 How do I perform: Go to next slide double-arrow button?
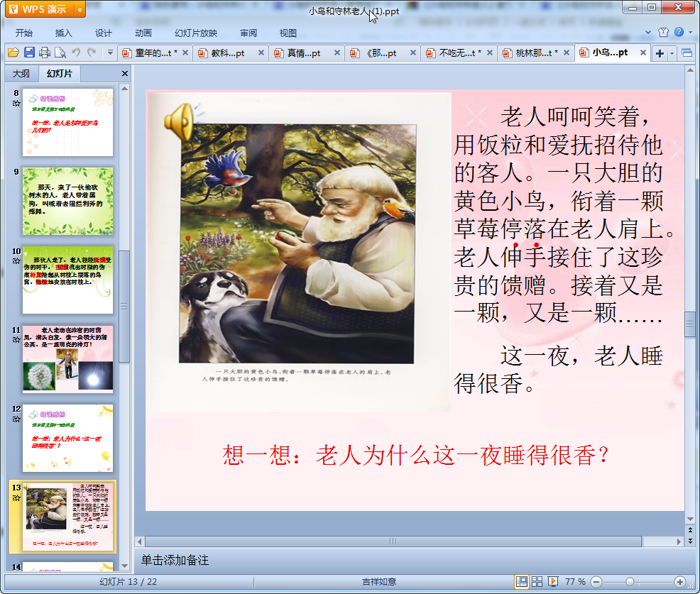690,541
